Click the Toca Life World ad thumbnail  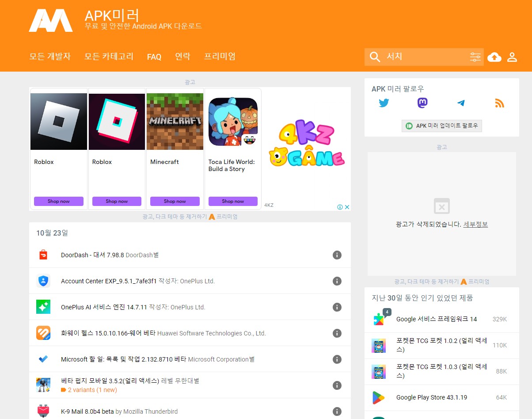[x=233, y=122]
